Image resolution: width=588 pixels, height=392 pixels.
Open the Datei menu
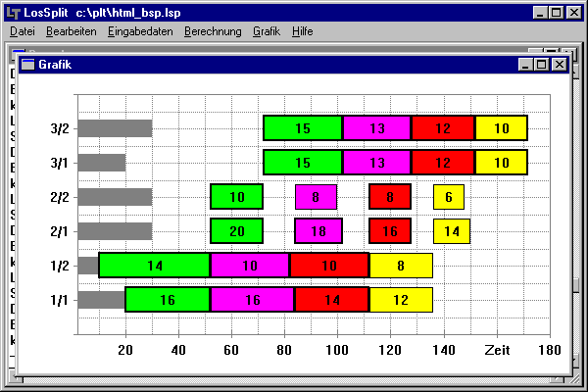tap(22, 31)
